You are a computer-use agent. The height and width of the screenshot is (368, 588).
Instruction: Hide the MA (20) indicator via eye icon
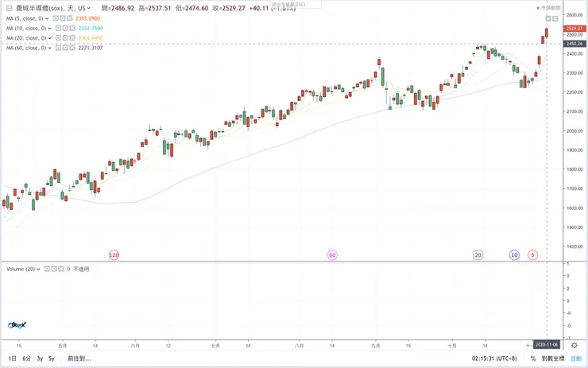pos(58,38)
